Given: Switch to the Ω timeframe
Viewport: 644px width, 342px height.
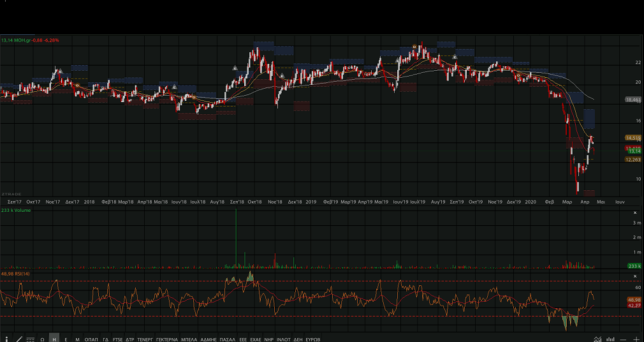Looking at the screenshot, I should (x=42, y=339).
